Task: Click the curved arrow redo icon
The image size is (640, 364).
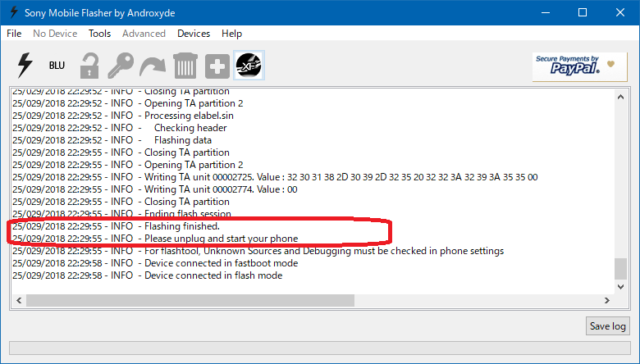Action: 153,66
